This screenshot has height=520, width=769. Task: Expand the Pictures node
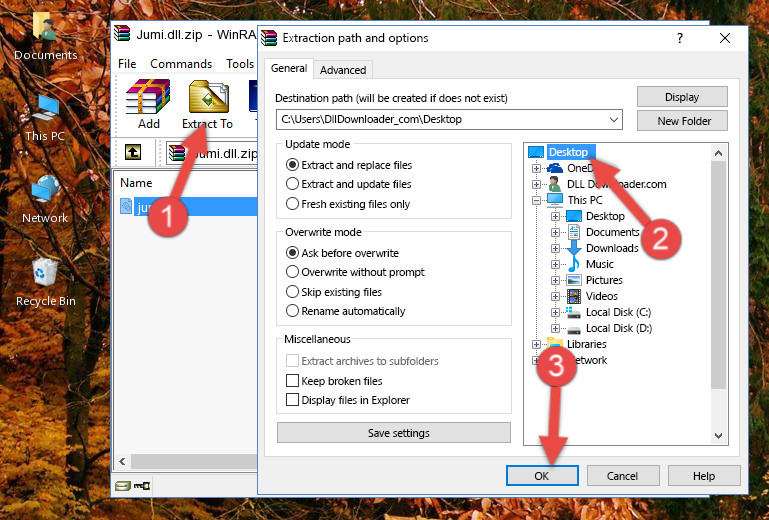pos(555,281)
